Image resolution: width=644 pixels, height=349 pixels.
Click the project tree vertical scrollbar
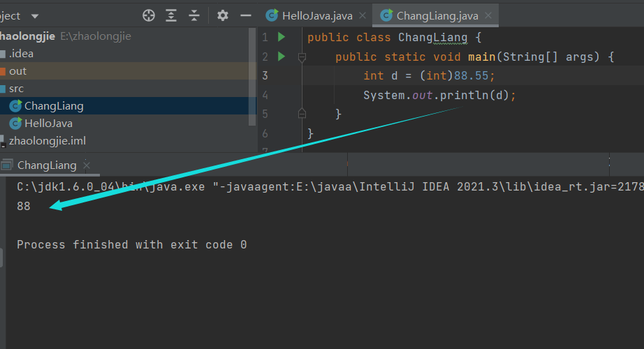(252, 76)
